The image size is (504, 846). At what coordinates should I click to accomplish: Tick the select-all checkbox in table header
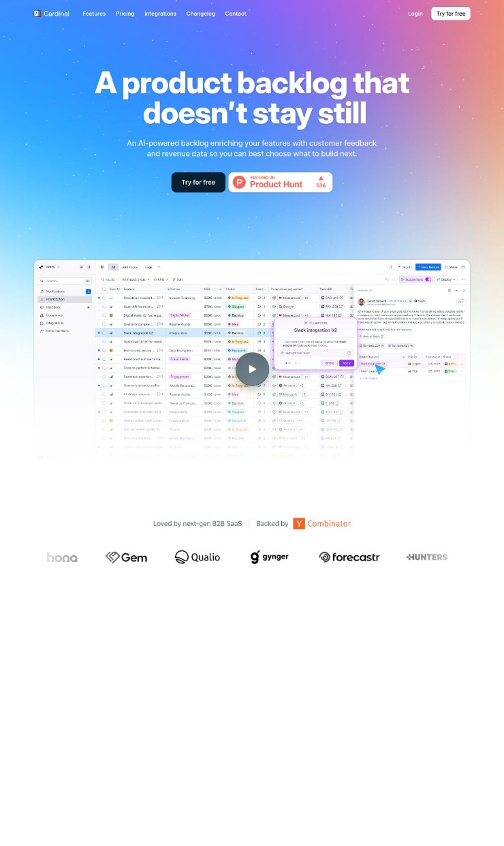pyautogui.click(x=104, y=289)
